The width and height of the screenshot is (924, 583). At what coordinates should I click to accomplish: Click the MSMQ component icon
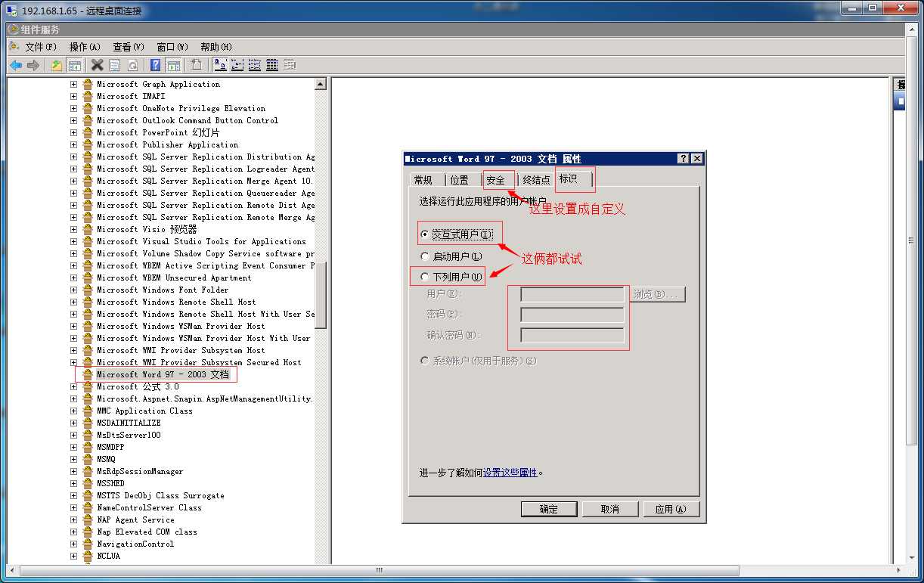88,459
